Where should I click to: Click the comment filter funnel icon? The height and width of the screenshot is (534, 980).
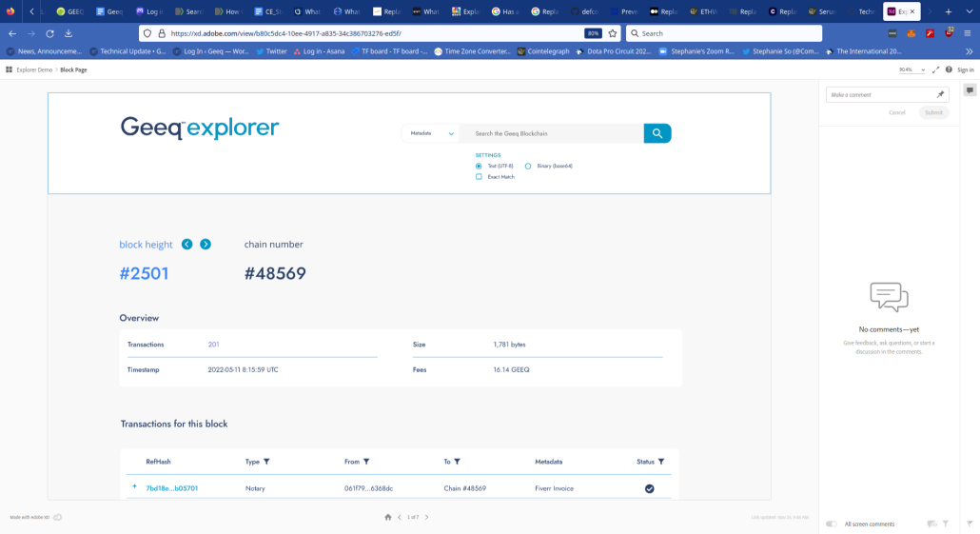pyautogui.click(x=946, y=524)
